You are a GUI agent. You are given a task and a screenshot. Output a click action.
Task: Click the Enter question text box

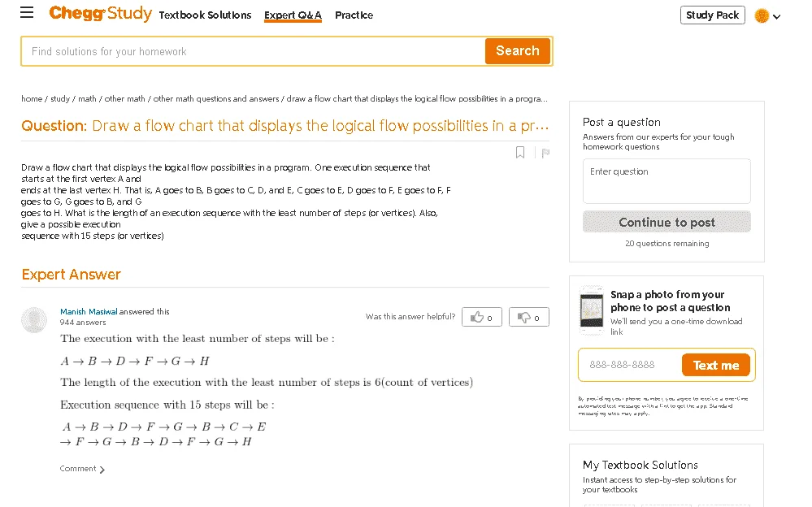click(667, 181)
